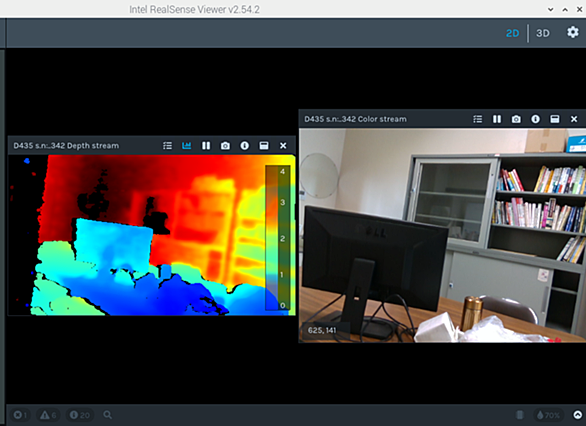
Task: Maximize the Color stream panel
Action: click(x=555, y=119)
